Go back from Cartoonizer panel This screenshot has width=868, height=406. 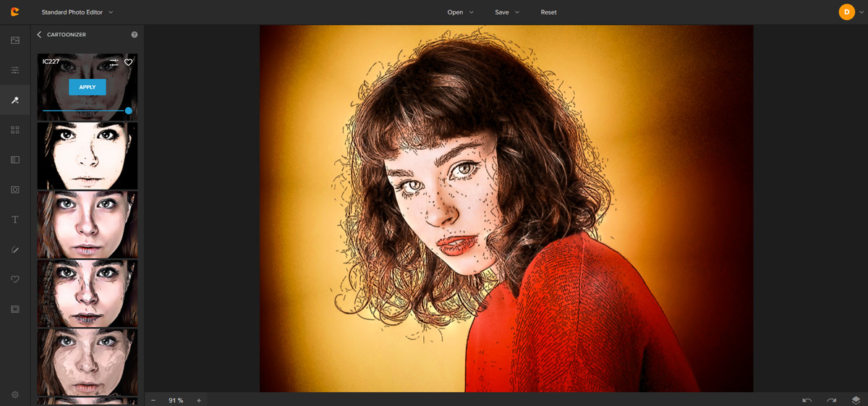39,34
